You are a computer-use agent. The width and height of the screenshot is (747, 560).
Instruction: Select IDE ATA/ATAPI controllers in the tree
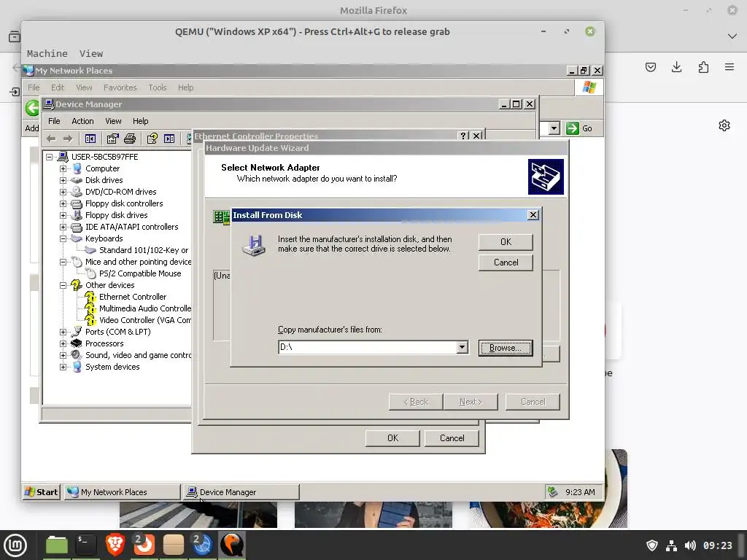pos(131,227)
